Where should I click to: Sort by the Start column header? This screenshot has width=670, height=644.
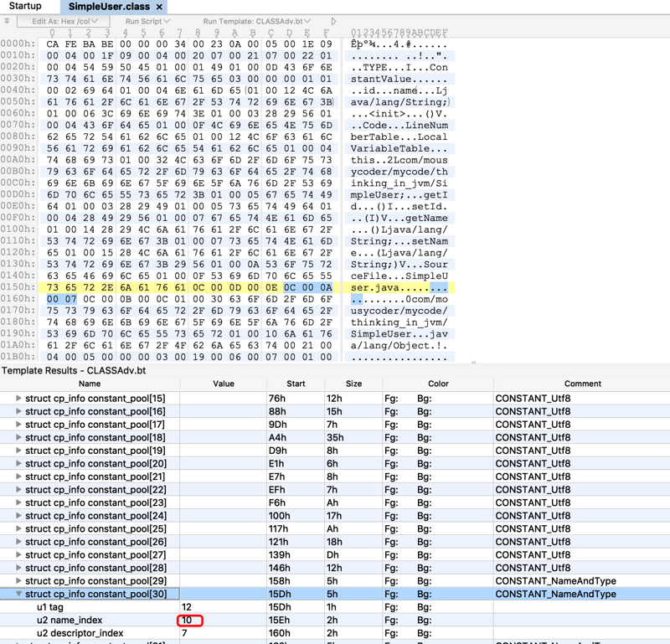296,384
